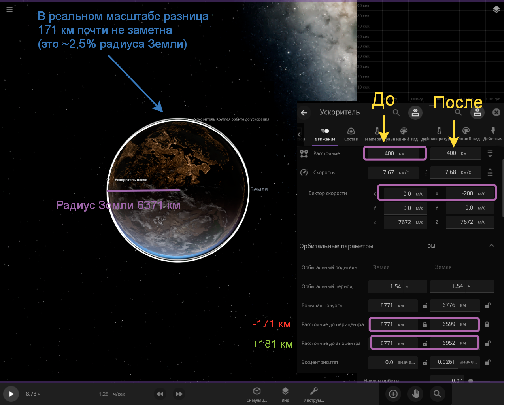Go back using the arrow beside Ускоритель
The image size is (532, 405).
304,113
